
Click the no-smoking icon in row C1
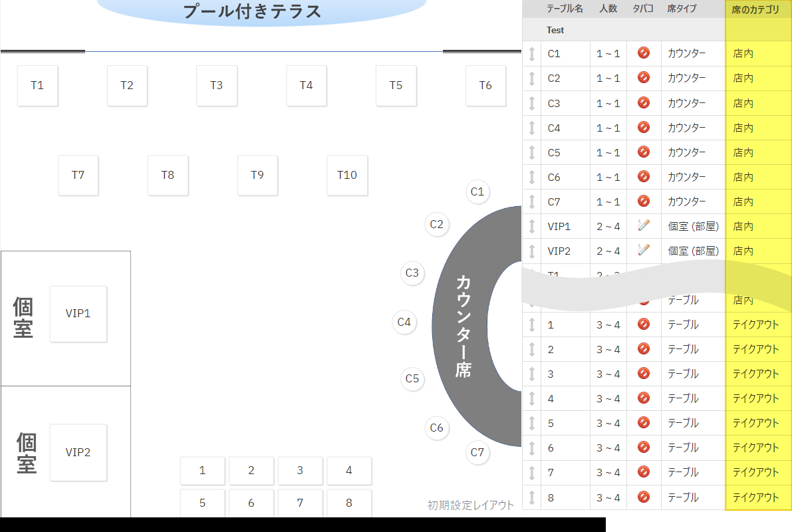(x=644, y=53)
